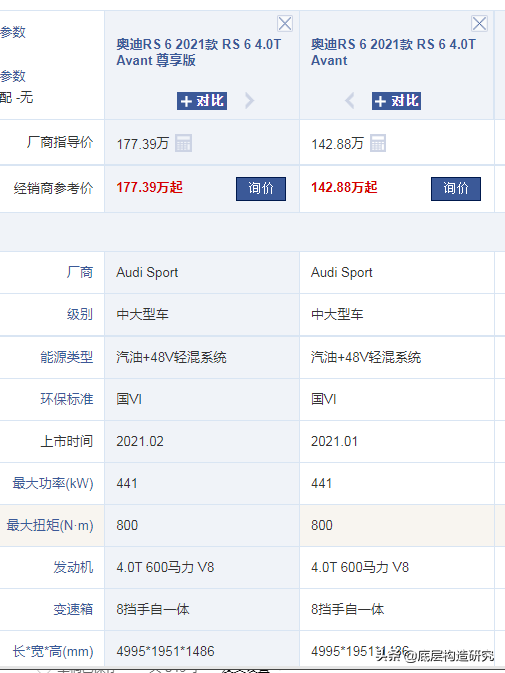Open 长*宽*高(mm) parameter label
505x673 pixels.
(x=53, y=652)
